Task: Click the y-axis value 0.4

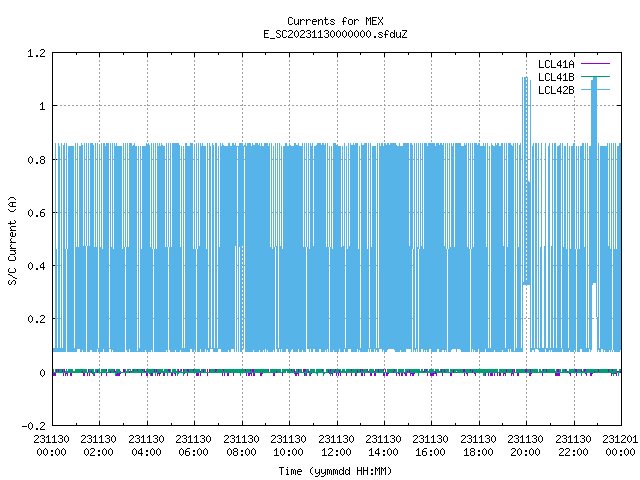Action: pyautogui.click(x=36, y=266)
